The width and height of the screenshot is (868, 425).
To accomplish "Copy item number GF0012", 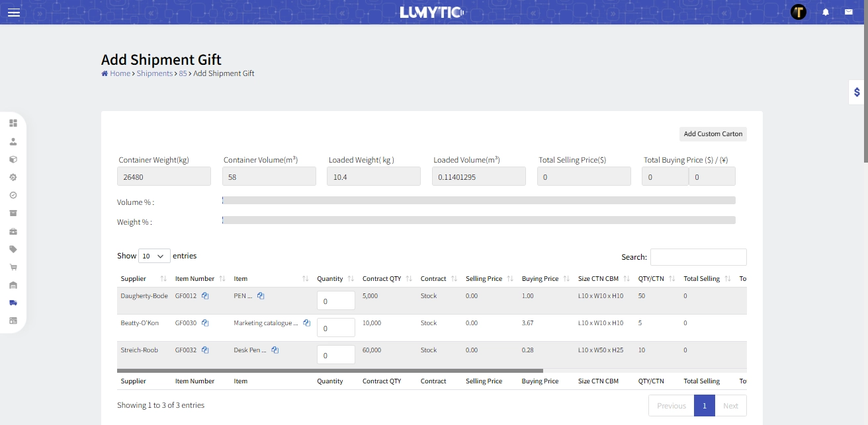I will coord(205,296).
